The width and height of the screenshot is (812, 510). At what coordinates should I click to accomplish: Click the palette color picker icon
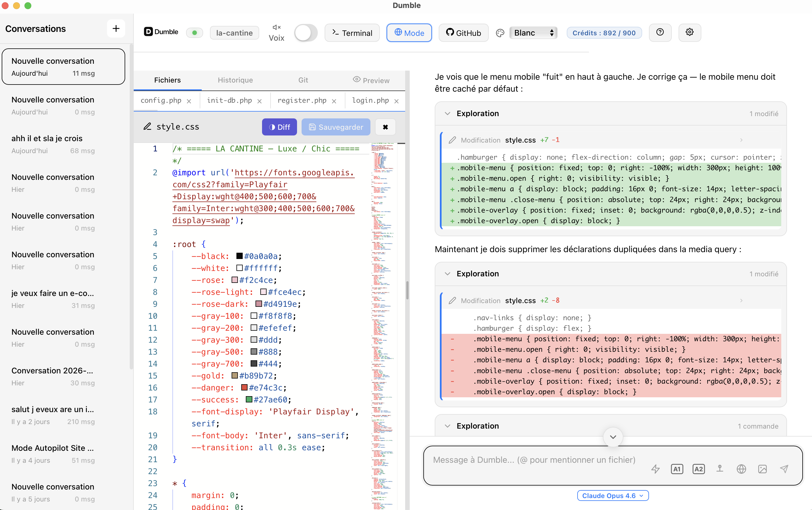point(500,32)
